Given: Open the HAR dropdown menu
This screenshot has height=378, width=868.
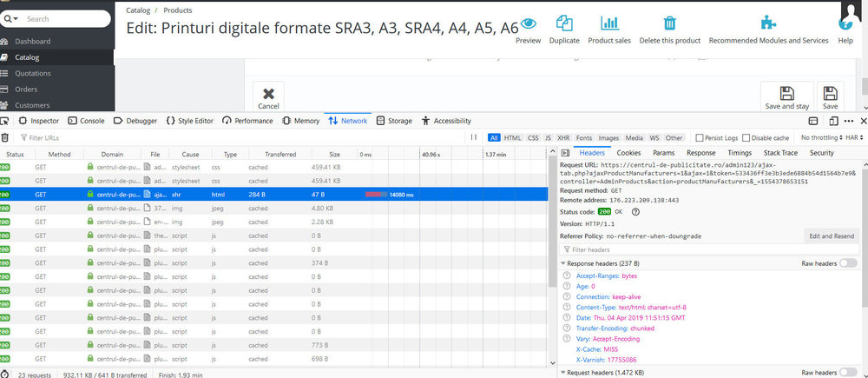Looking at the screenshot, I should pyautogui.click(x=855, y=137).
